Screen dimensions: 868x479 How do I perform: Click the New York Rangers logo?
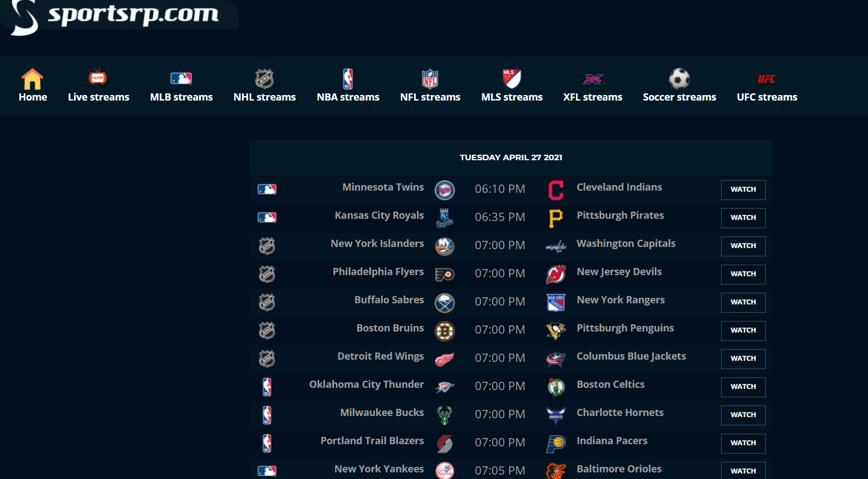pos(556,303)
